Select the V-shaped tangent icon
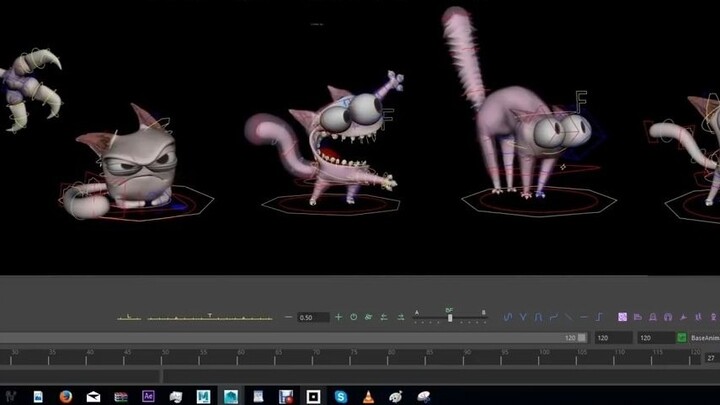The width and height of the screenshot is (720, 405). 523,317
